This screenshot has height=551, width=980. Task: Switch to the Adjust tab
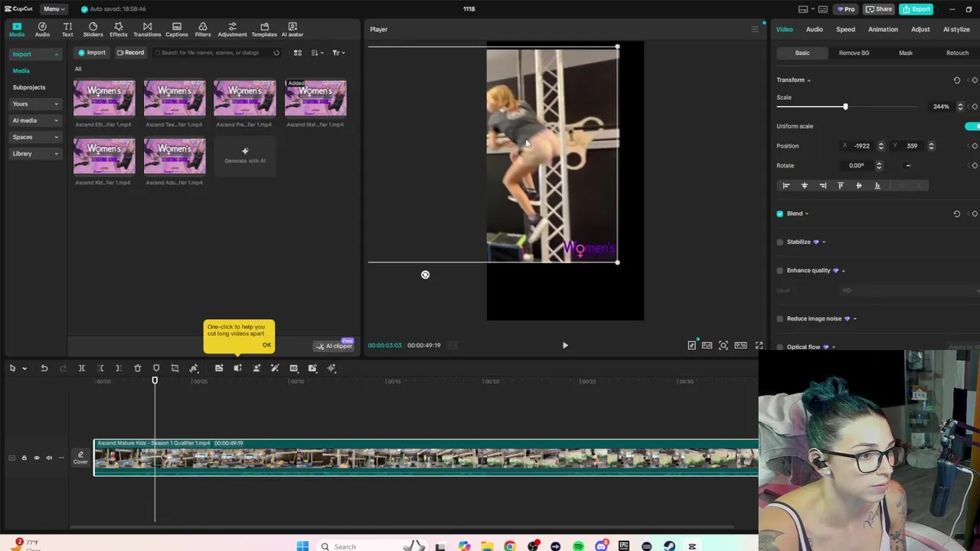coord(920,29)
